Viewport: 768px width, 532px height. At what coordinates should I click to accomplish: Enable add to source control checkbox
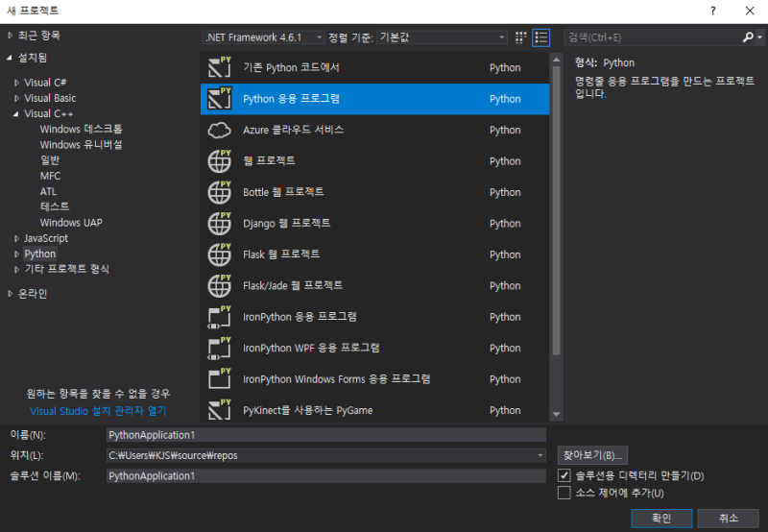click(564, 493)
